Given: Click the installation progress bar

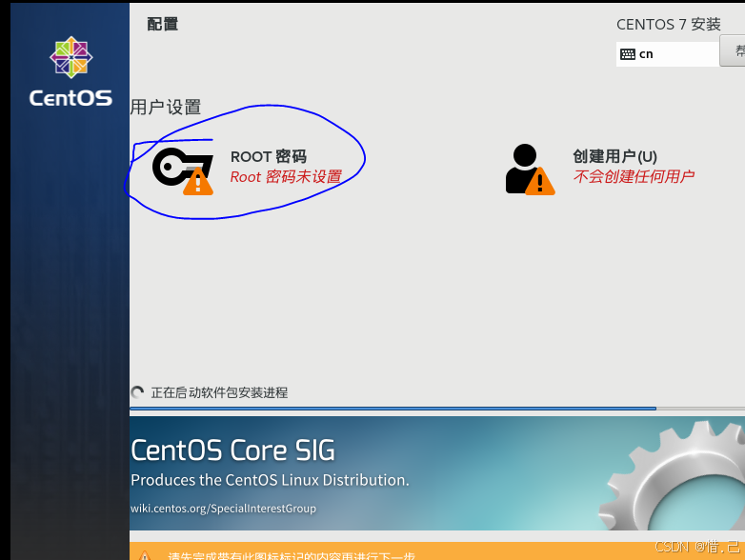Looking at the screenshot, I should (437, 409).
